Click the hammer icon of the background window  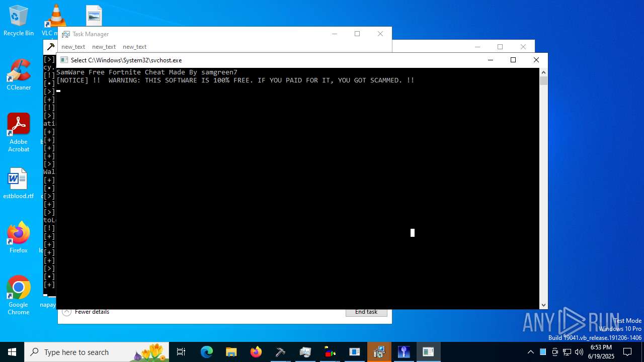click(x=51, y=47)
